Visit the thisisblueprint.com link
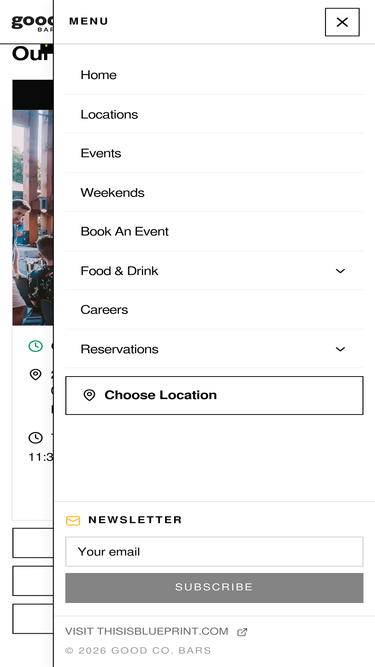The width and height of the screenshot is (375, 667). tap(147, 631)
